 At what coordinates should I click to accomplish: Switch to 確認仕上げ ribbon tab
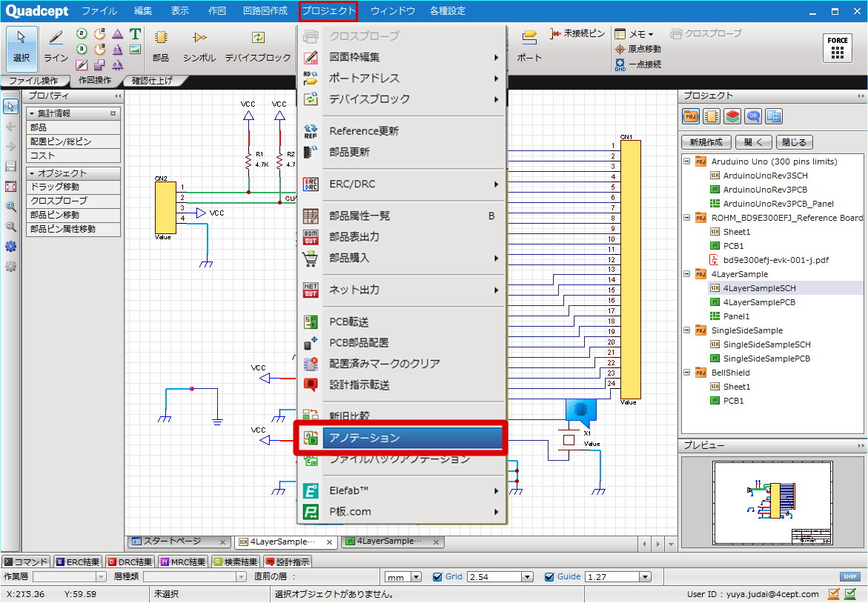coord(152,81)
